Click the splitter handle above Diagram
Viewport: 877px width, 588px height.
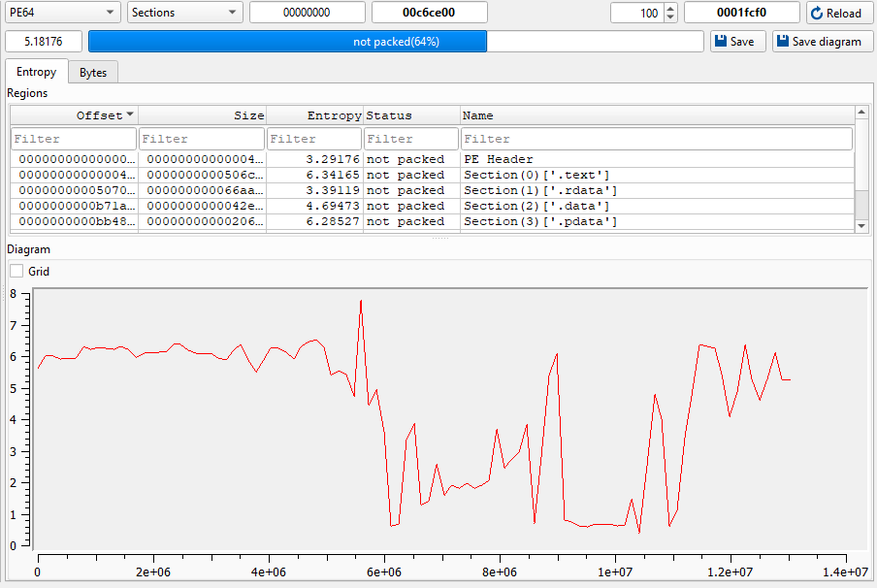click(440, 239)
